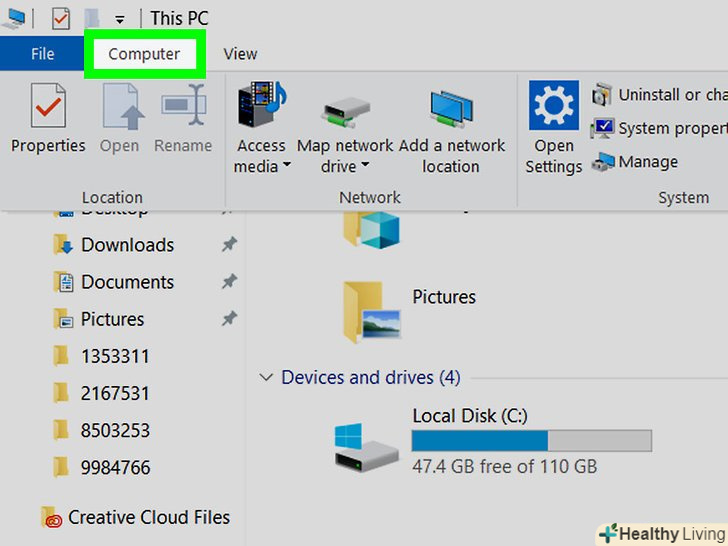Click Add a network location icon
The height and width of the screenshot is (546, 728).
pyautogui.click(x=451, y=110)
